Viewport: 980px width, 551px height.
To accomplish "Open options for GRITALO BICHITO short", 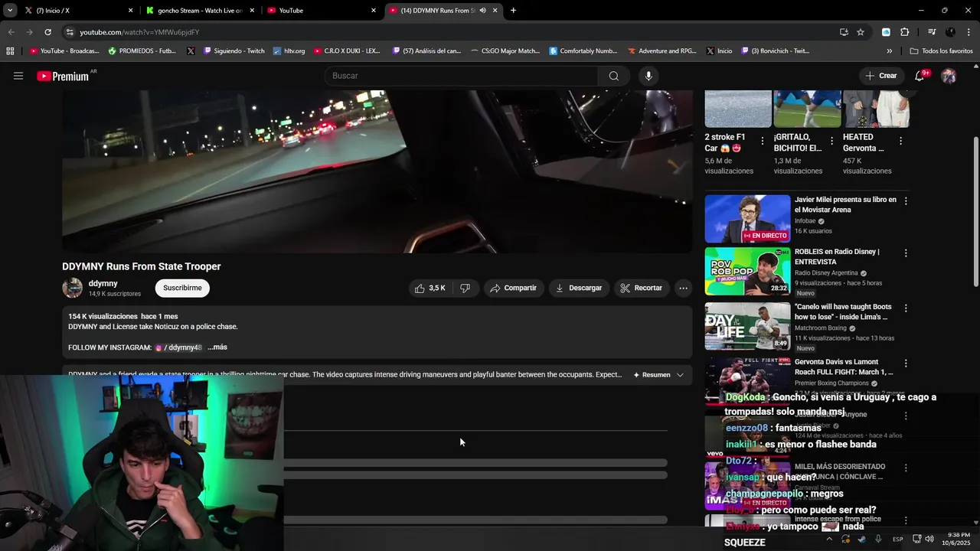I will [x=831, y=141].
